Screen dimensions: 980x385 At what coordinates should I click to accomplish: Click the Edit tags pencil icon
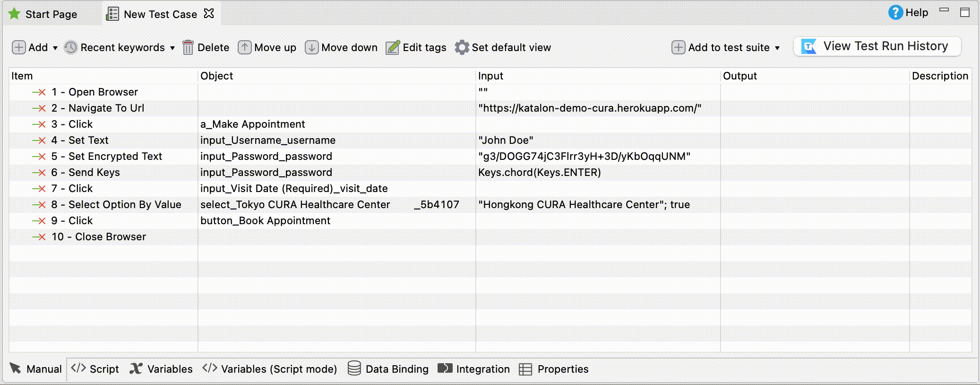[x=393, y=48]
